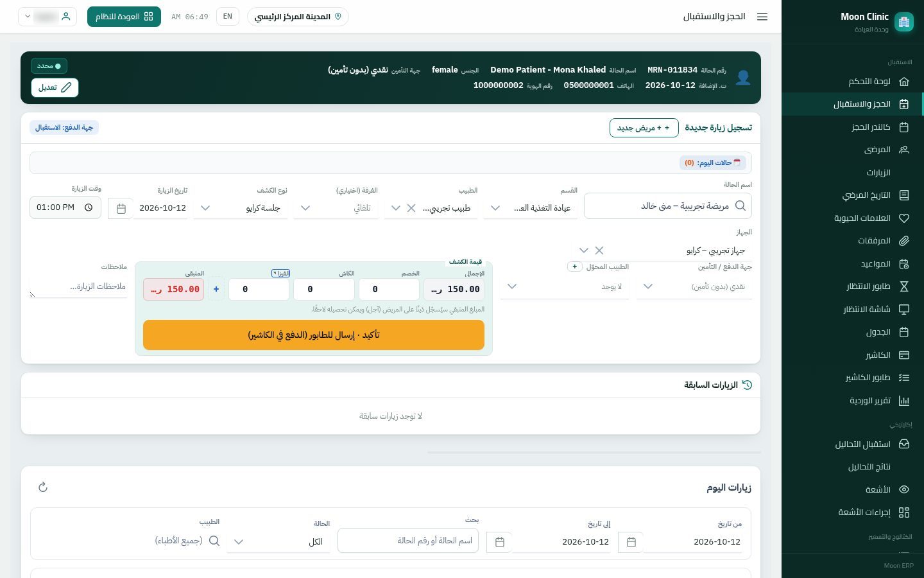Click the حالات اليوم (0) badge

pos(712,162)
